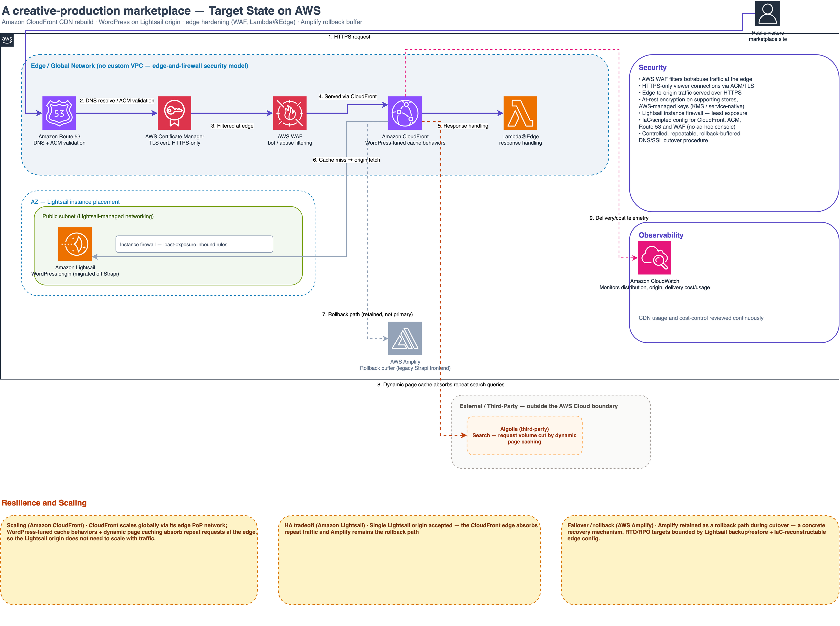This screenshot has width=840, height=626.
Task: Select the Public subnet label
Action: coord(98,216)
